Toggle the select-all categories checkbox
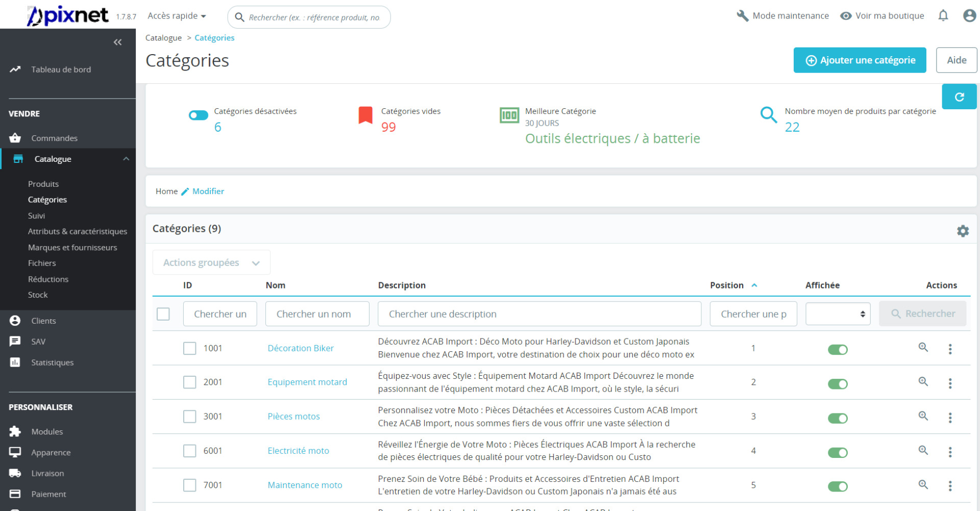This screenshot has width=980, height=511. tap(163, 314)
